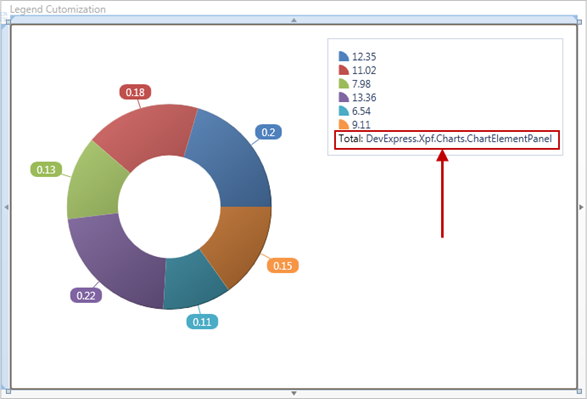Click the bottom edge down-arrow handle
This screenshot has height=399, width=587.
coord(294,393)
